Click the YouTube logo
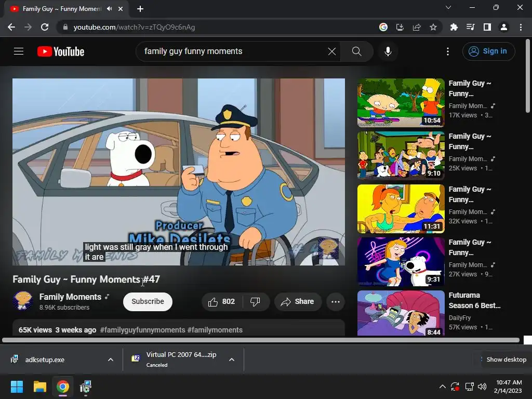The image size is (532, 399). [x=61, y=51]
